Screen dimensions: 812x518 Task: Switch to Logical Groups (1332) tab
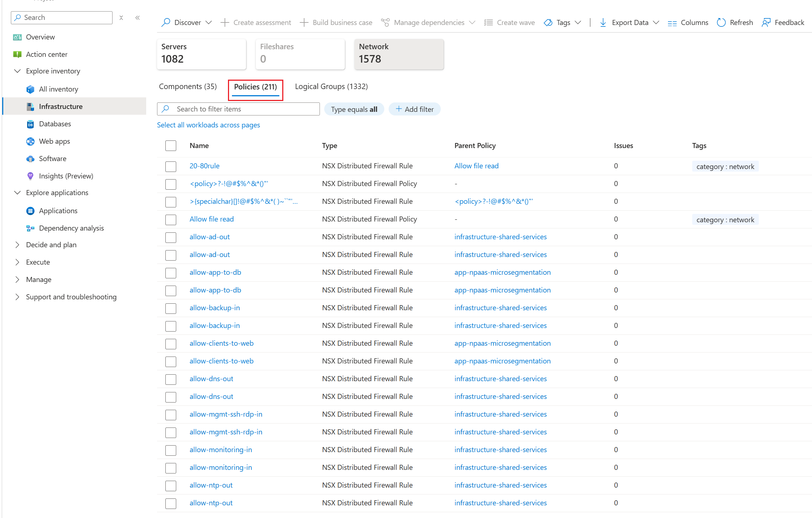click(x=331, y=87)
